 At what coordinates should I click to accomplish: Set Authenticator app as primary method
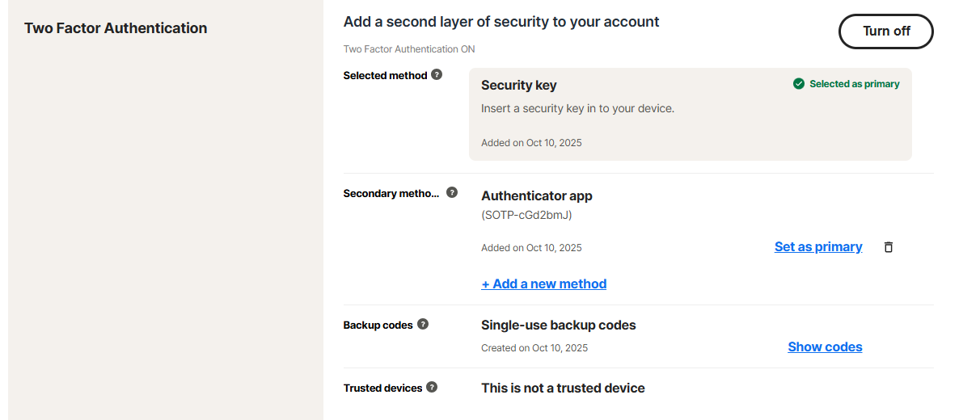pyautogui.click(x=818, y=247)
